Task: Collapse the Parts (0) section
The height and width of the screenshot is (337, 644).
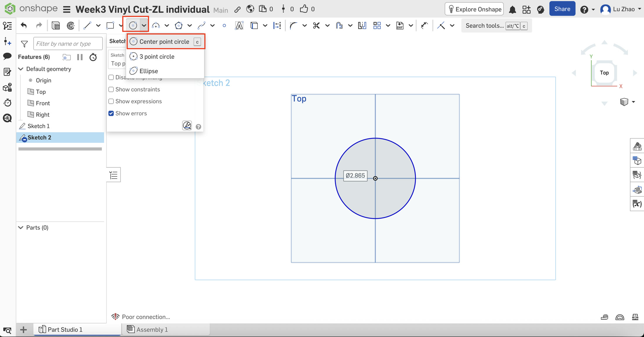Action: point(21,228)
